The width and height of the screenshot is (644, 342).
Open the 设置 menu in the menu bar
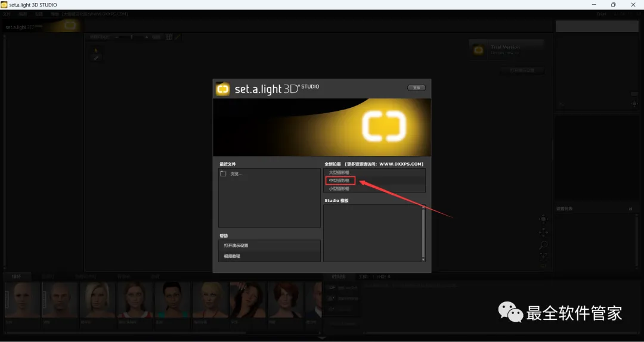coord(39,14)
